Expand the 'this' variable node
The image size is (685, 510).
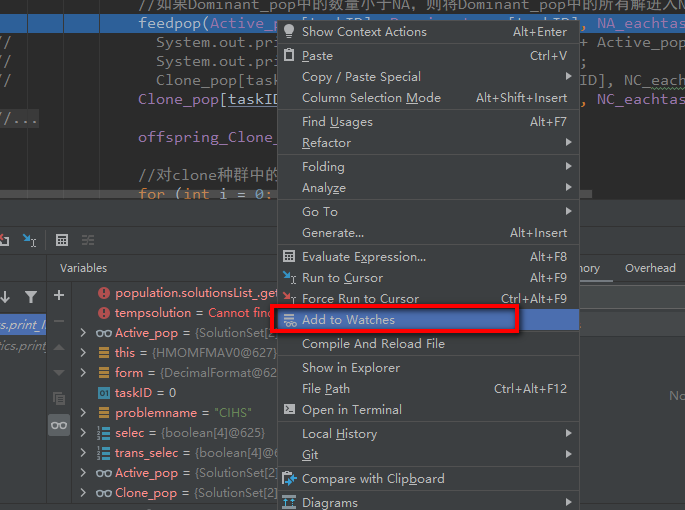coord(83,352)
